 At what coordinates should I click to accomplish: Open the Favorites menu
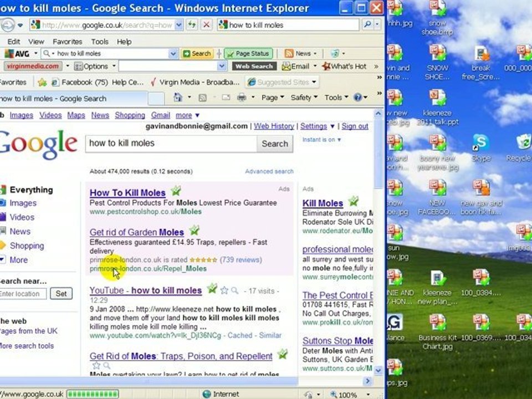pyautogui.click(x=67, y=42)
